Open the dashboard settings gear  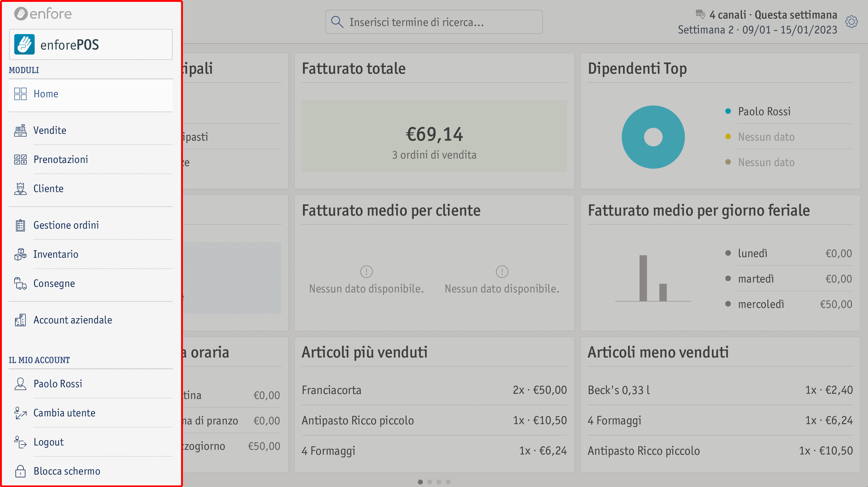(x=851, y=22)
